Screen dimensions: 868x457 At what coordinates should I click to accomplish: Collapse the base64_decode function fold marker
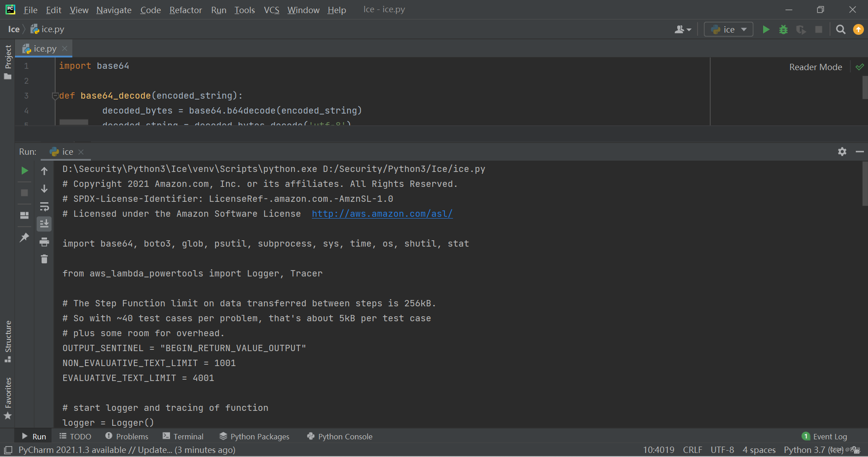55,95
